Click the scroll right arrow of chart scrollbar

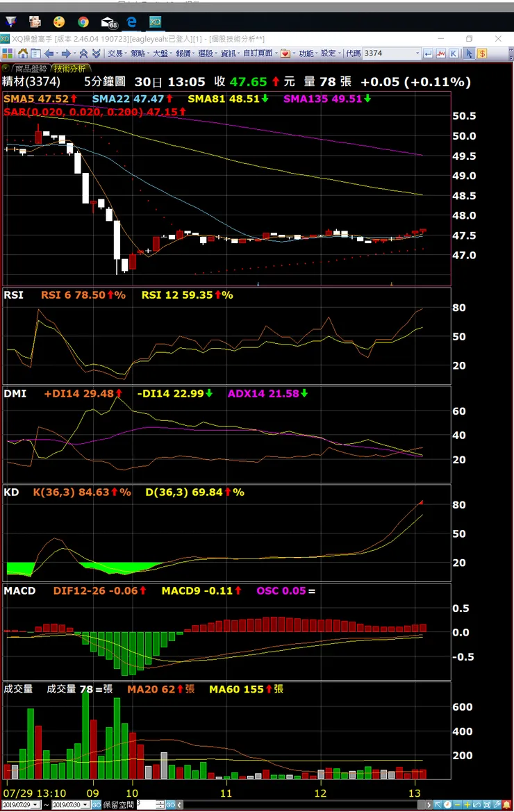click(x=429, y=805)
